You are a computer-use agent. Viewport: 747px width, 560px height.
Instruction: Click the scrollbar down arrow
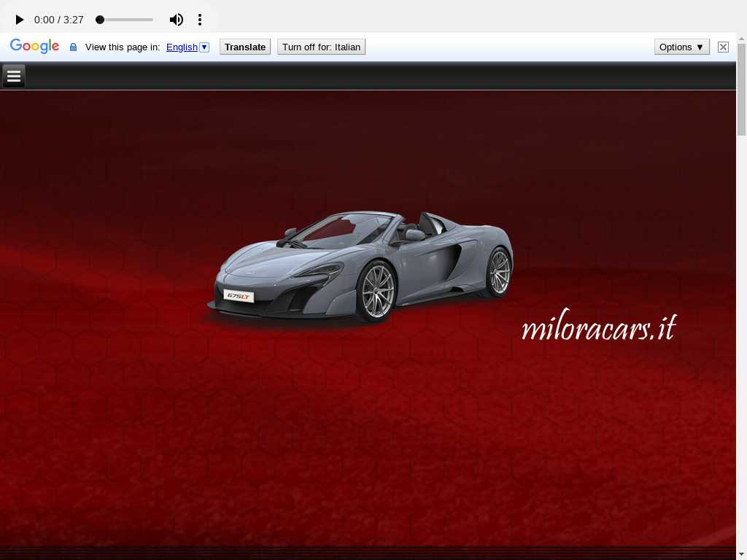[x=741, y=553]
